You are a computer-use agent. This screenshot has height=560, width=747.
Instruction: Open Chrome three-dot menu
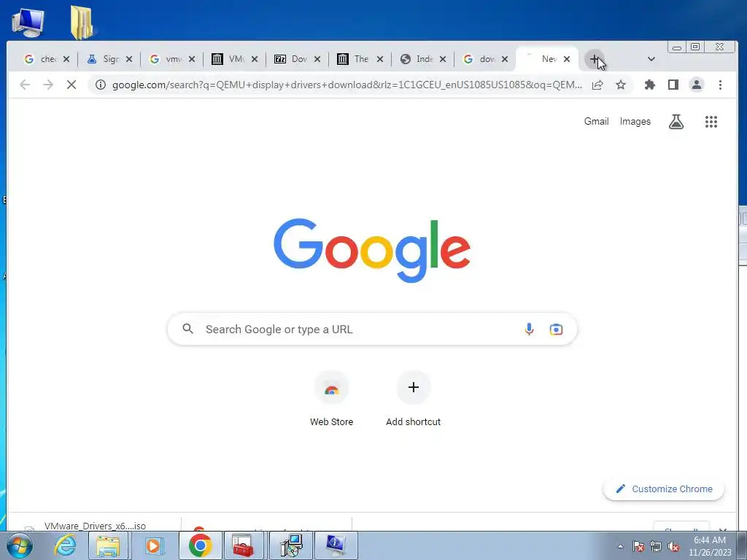pyautogui.click(x=720, y=85)
